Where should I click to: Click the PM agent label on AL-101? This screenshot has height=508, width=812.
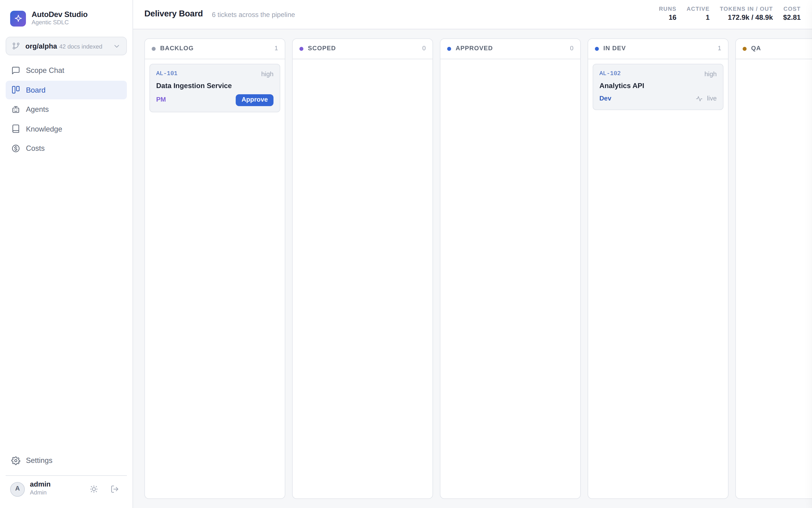click(x=161, y=99)
